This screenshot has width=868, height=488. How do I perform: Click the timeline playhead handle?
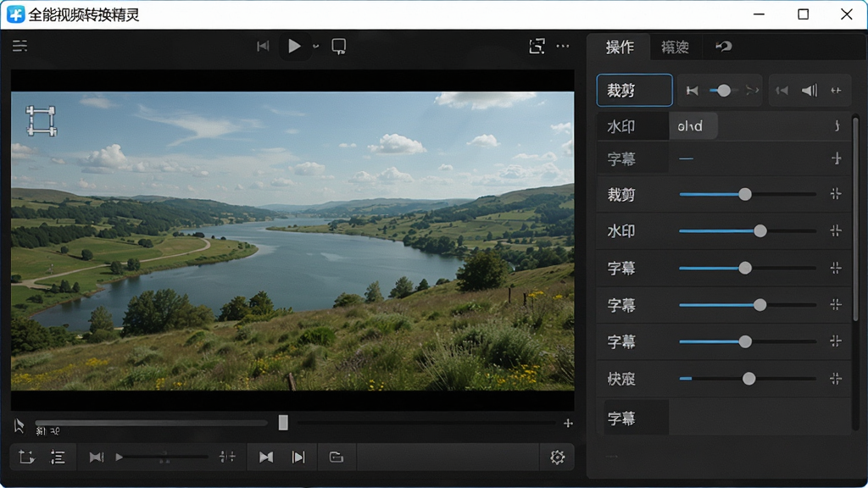283,423
